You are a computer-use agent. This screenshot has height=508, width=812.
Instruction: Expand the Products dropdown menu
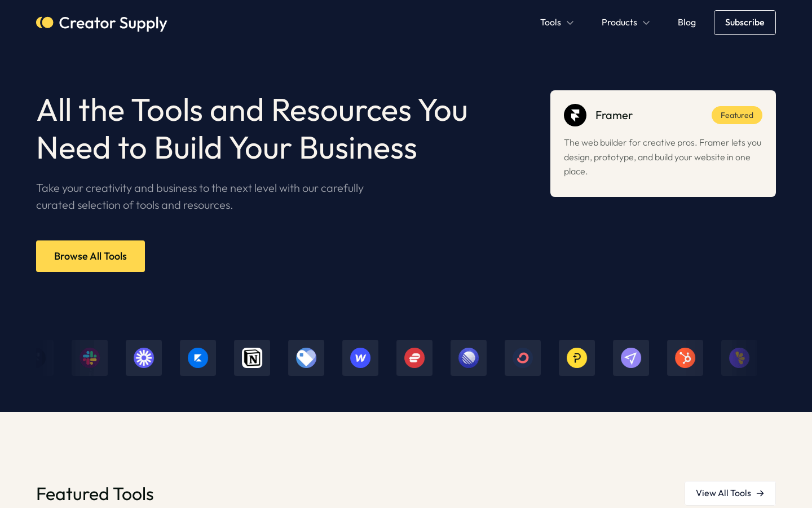point(625,23)
